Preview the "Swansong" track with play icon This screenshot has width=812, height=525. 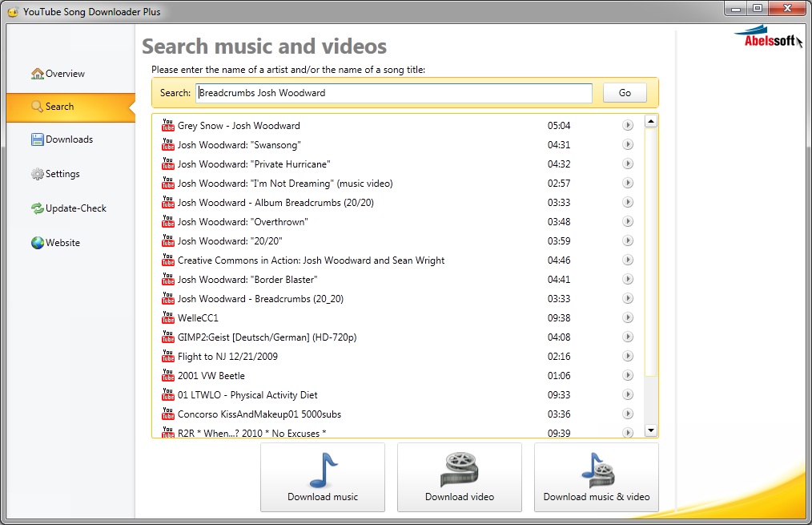(628, 144)
